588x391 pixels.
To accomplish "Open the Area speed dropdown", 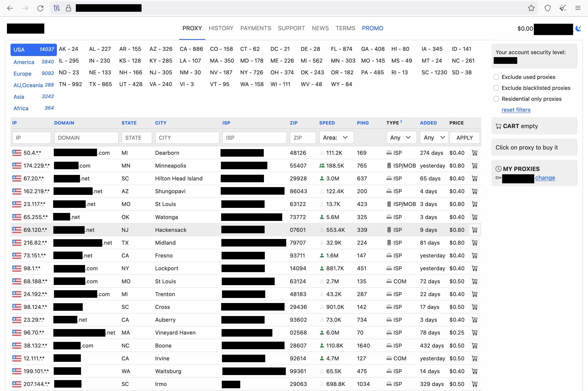I will pos(336,138).
